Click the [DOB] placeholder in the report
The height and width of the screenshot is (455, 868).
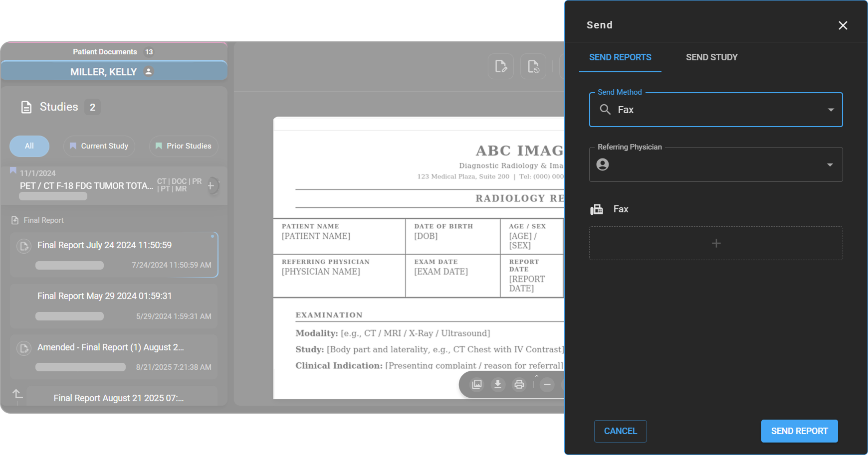click(x=426, y=236)
